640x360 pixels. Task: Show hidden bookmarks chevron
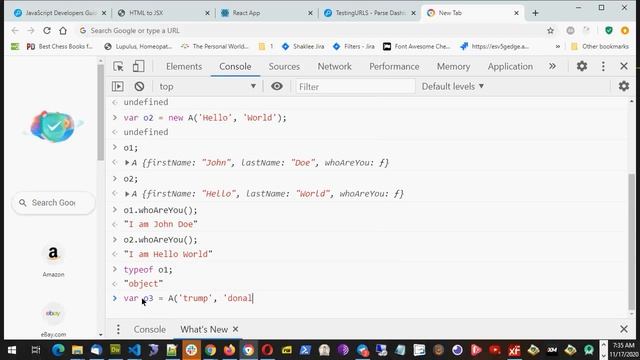[558, 47]
